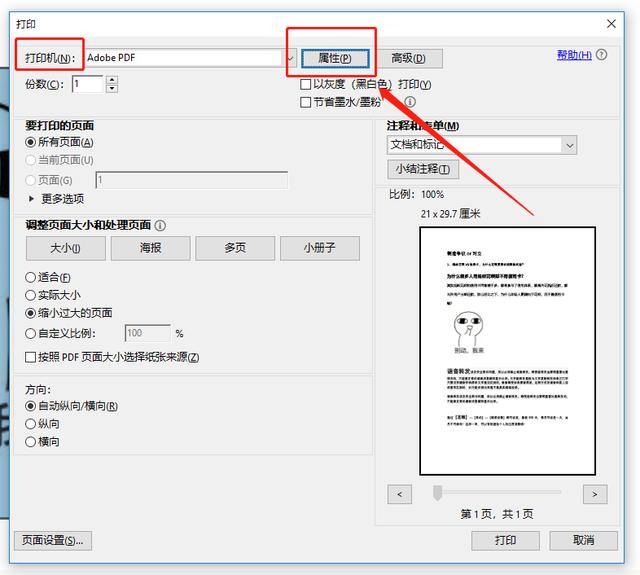This screenshot has height=575, width=640.
Task: Click the info icon next to save ink/toner
Action: point(410,102)
